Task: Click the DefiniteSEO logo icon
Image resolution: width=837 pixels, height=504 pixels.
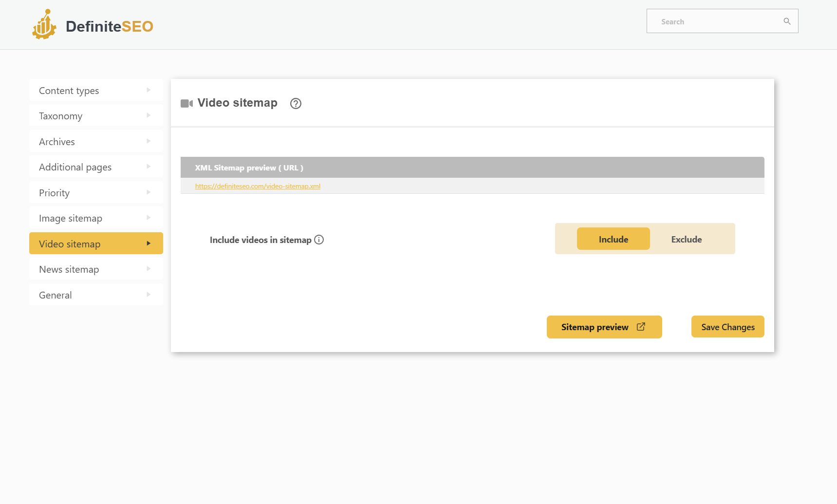Action: (x=44, y=24)
